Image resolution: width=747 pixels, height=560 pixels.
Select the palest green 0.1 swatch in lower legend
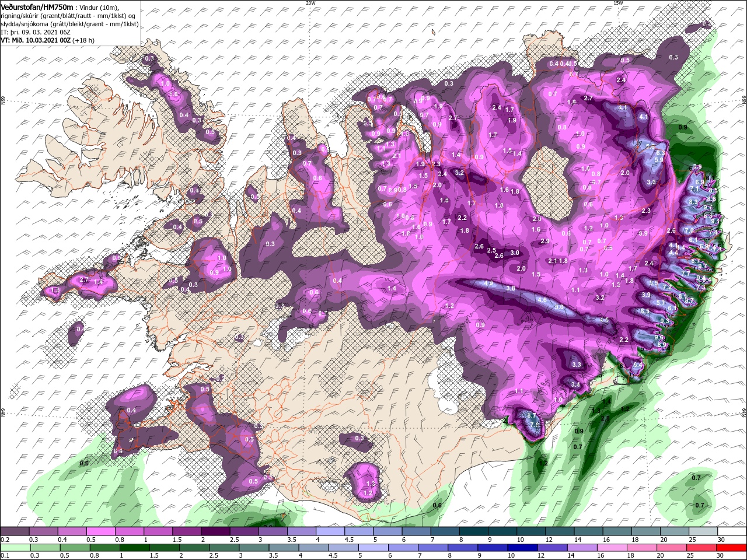pyautogui.click(x=15, y=548)
